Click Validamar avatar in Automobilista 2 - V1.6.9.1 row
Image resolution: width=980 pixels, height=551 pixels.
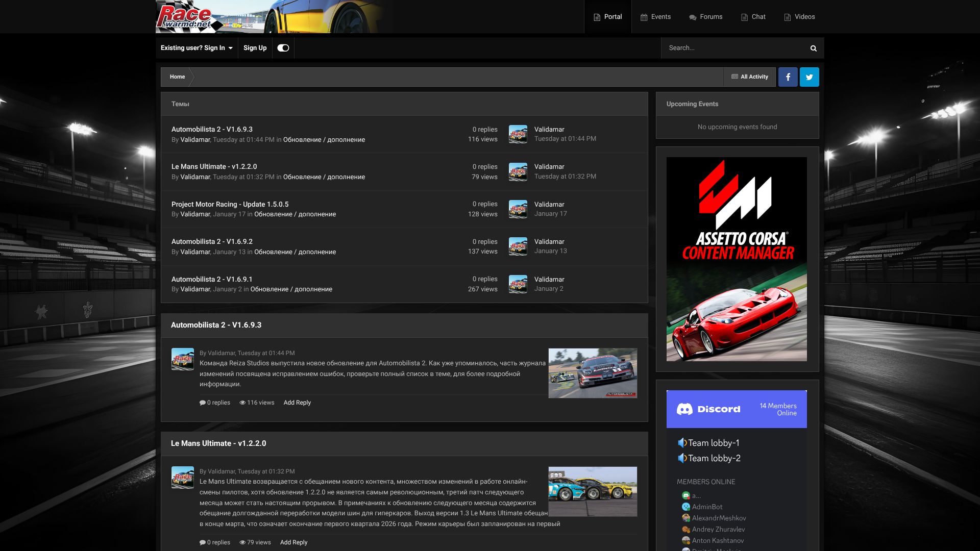click(x=518, y=284)
